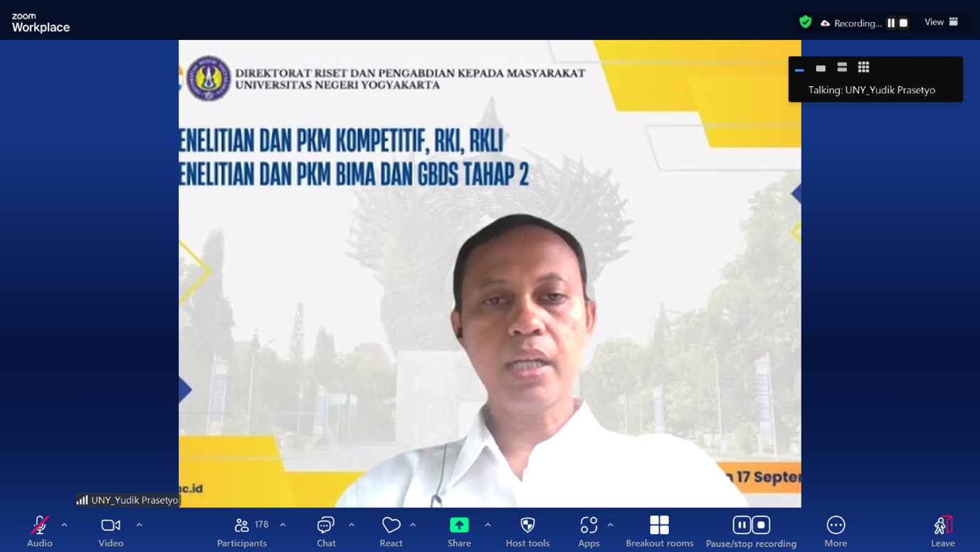980x552 pixels.
Task: Expand the caret next to Participants
Action: point(283,526)
